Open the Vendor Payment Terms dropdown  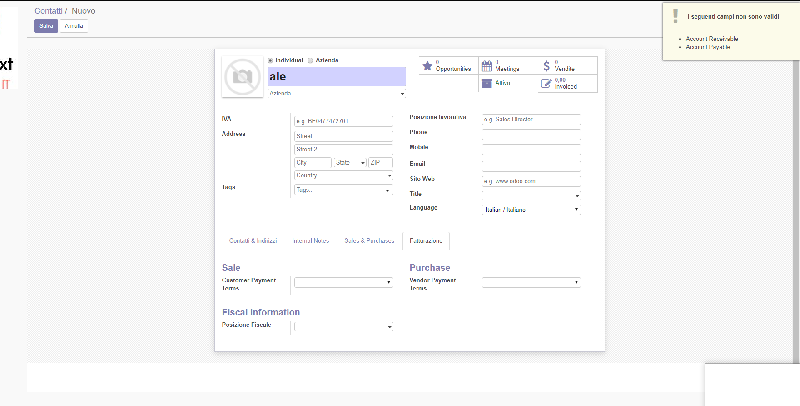531,282
